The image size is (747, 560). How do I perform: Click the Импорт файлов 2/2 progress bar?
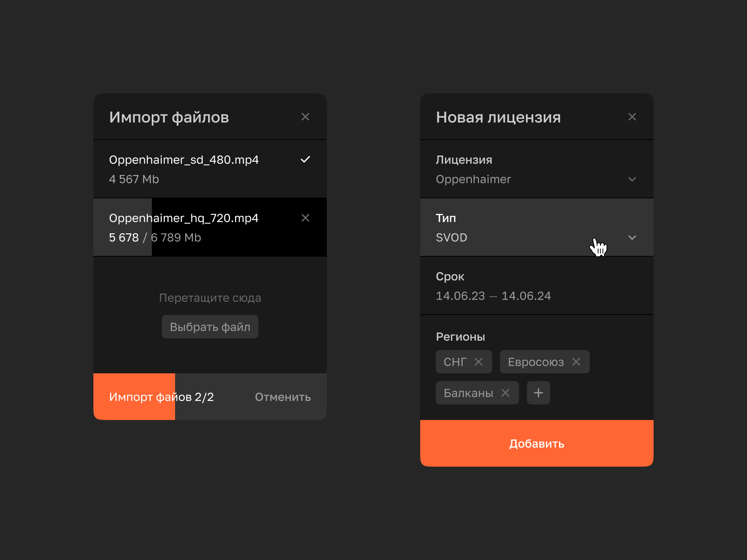161,397
